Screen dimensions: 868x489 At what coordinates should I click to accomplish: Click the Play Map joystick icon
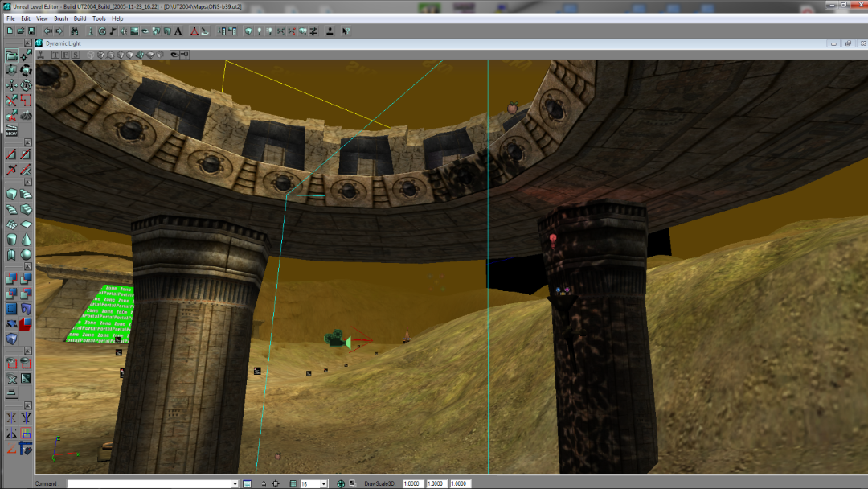click(x=330, y=31)
